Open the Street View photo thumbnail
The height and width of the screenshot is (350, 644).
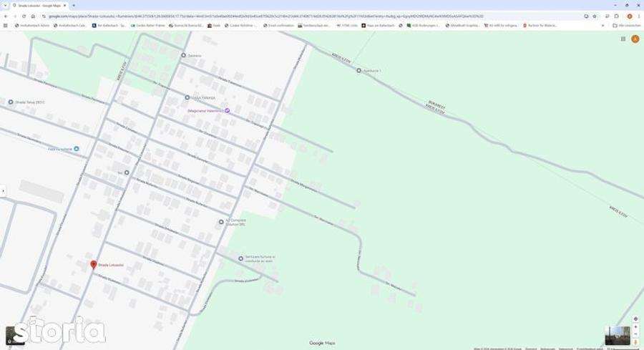tap(616, 335)
